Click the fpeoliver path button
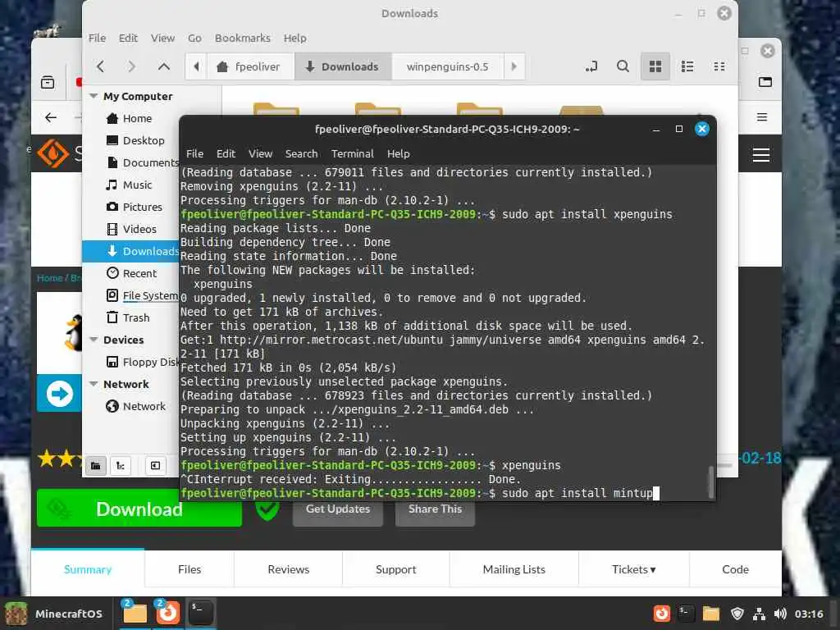The image size is (840, 630). point(249,66)
